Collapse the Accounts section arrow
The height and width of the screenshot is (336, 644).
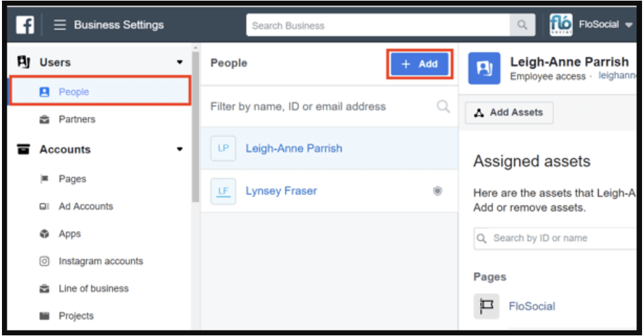(x=180, y=150)
